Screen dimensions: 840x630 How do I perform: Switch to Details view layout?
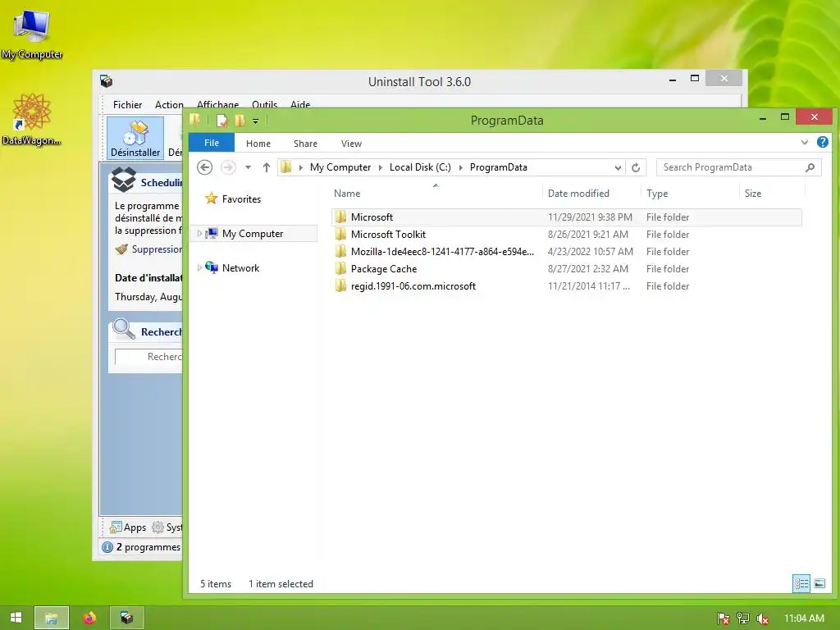[801, 583]
